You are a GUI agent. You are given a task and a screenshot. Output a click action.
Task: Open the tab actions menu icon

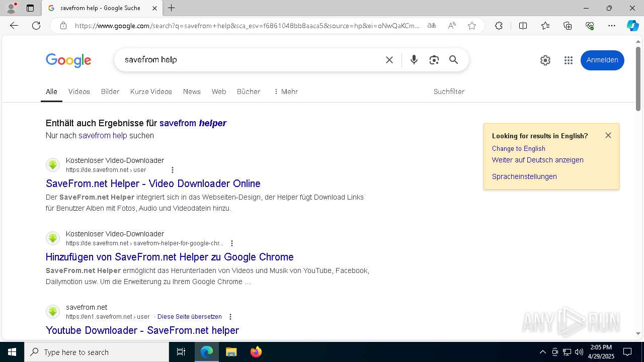30,8
